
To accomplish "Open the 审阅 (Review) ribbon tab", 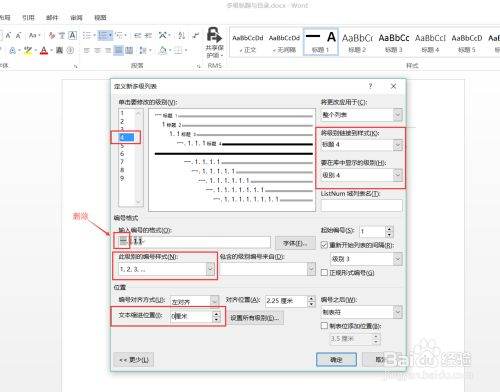I will [76, 18].
